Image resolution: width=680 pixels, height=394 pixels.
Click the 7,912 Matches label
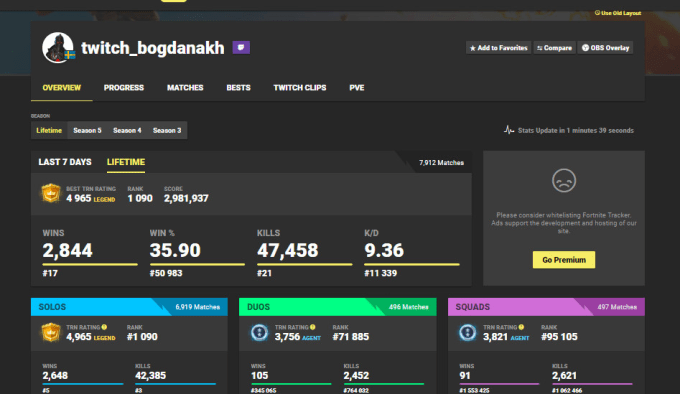pyautogui.click(x=441, y=163)
